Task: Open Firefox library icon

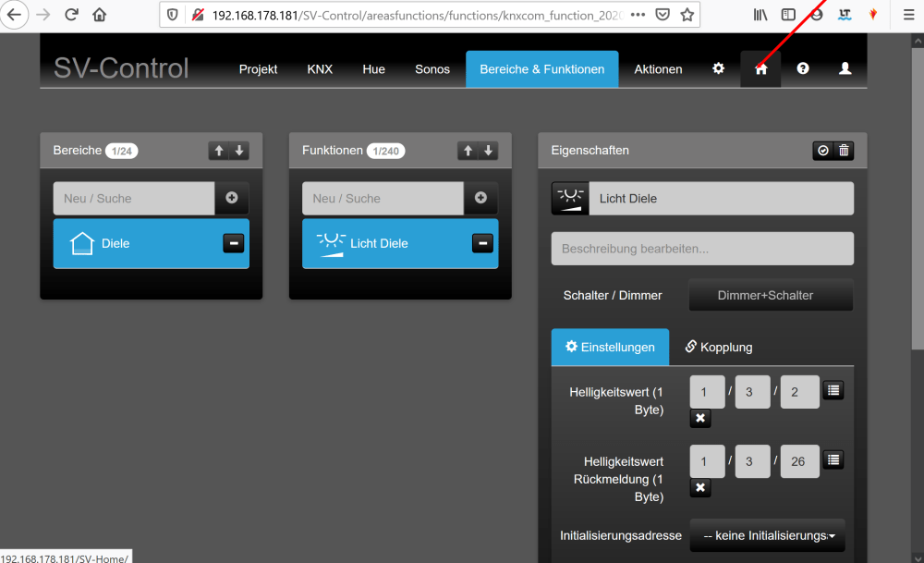Action: [760, 15]
